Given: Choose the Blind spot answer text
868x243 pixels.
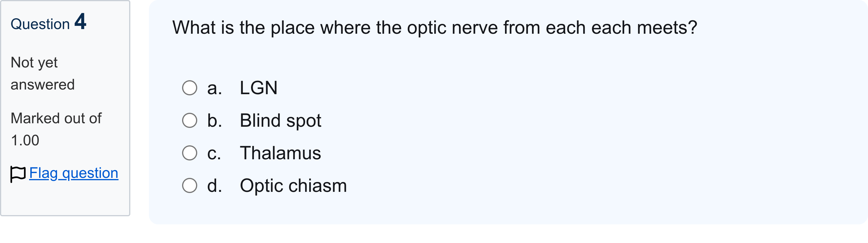Looking at the screenshot, I should (x=280, y=121).
